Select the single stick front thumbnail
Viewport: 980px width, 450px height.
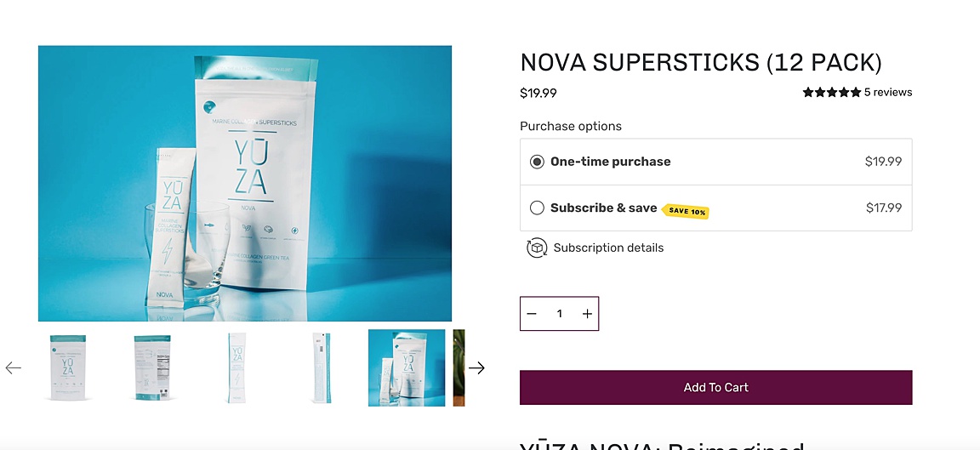click(236, 368)
